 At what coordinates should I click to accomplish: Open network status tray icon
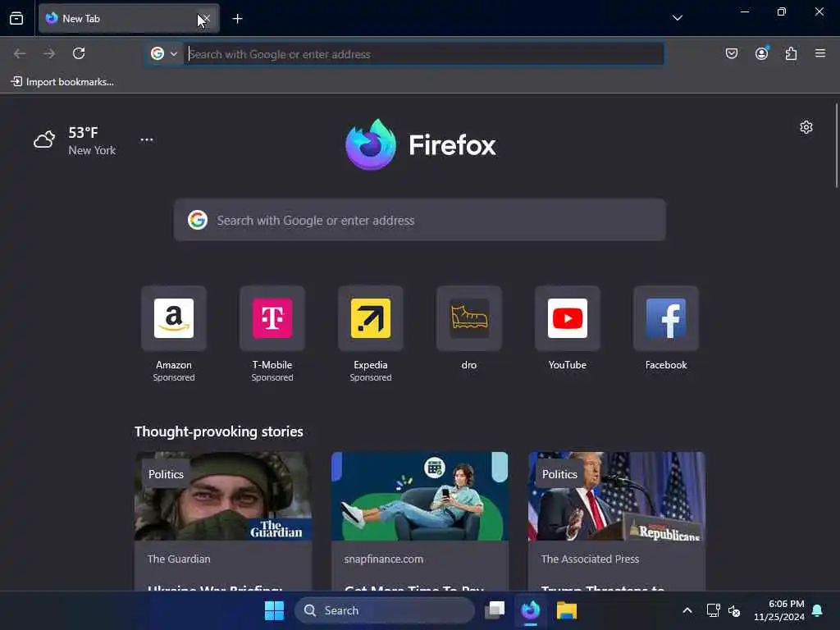[713, 610]
